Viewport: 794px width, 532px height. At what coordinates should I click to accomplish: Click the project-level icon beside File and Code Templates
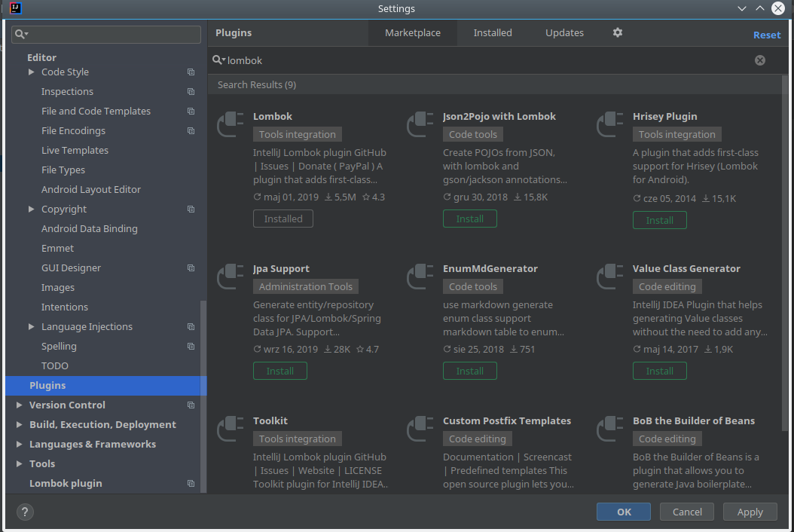(x=191, y=111)
